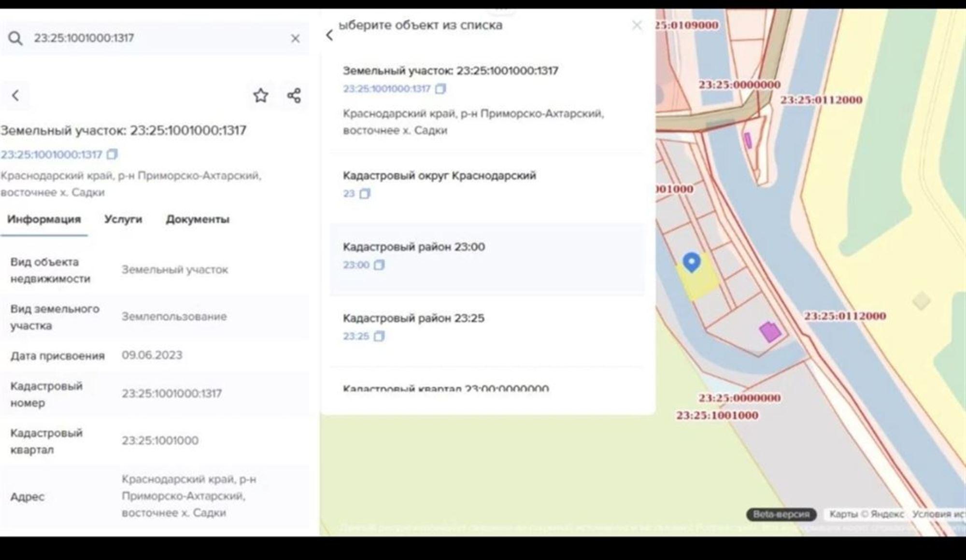The image size is (966, 560).
Task: Collapse the left info panel with back chevron
Action: (16, 96)
